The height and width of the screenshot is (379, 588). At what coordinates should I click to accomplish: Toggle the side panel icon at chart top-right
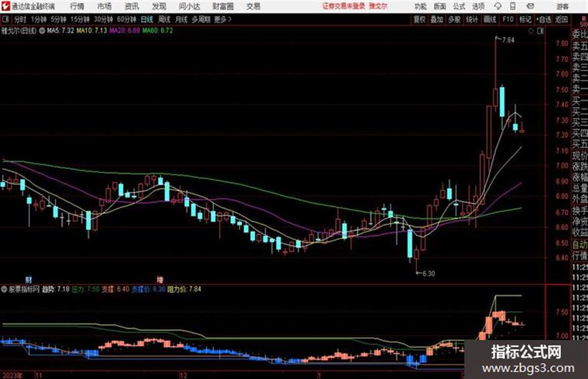tap(540, 31)
